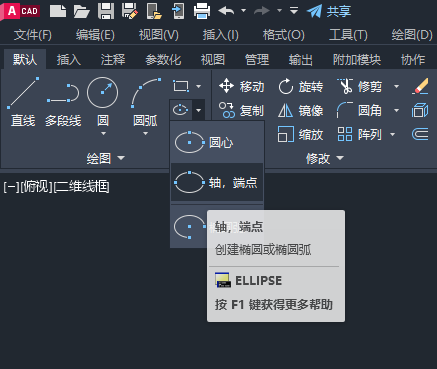Viewport: 437px width, 369px height.
Task: Open an existing drawing with folder icon
Action: point(82,11)
